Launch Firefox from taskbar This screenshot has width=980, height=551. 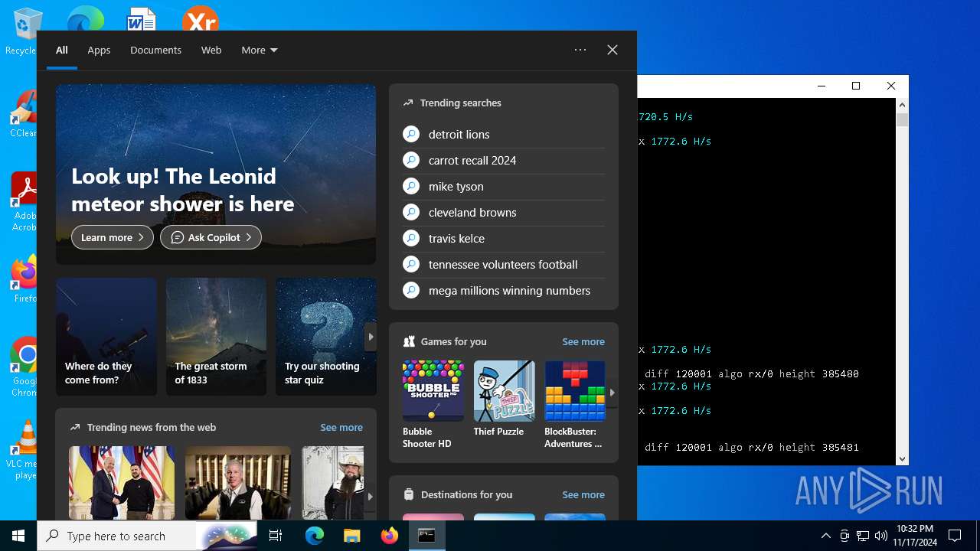390,536
